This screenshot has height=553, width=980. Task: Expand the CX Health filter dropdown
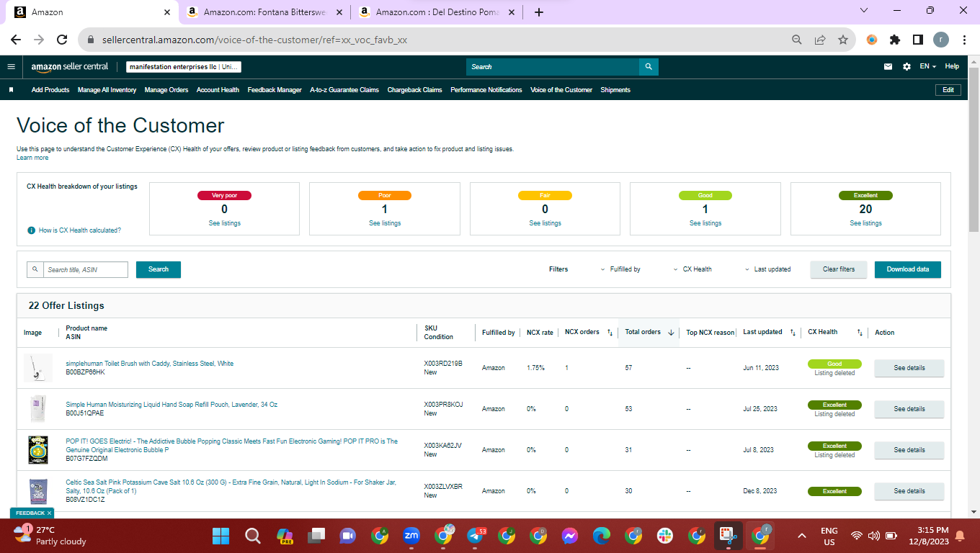[x=692, y=269]
